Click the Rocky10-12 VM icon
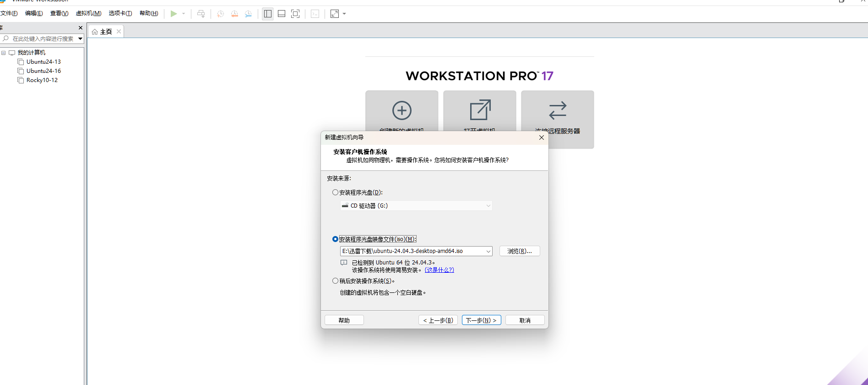868x385 pixels. pyautogui.click(x=21, y=80)
